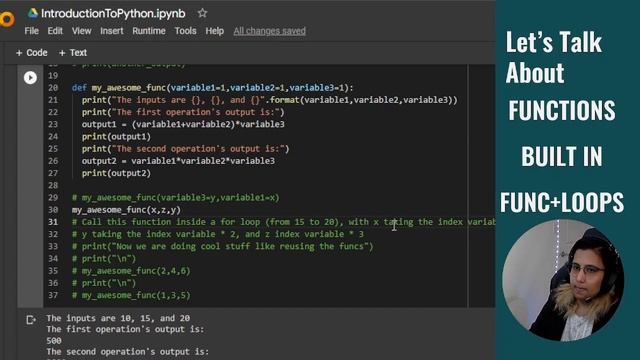Click line 30 my_awesome_func(x,z,y) call
The width and height of the screenshot is (640, 360).
pos(126,210)
